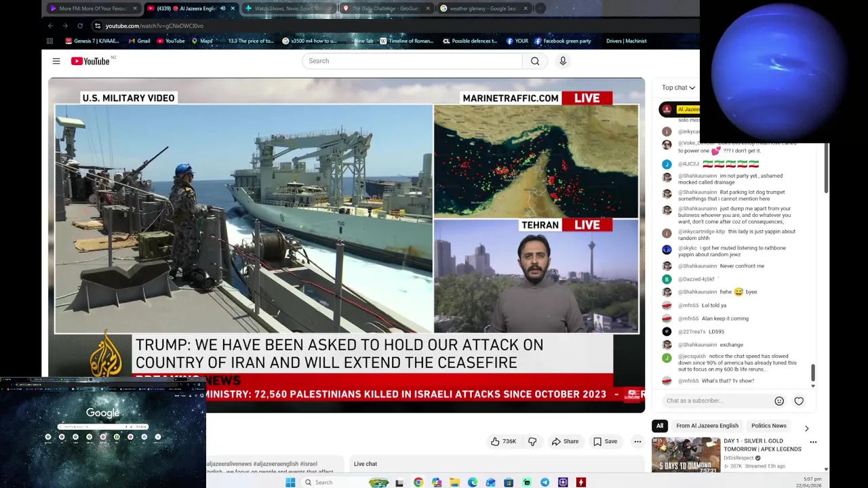Close the Al Jazeera English tab
The width and height of the screenshot is (868, 488).
(x=233, y=9)
